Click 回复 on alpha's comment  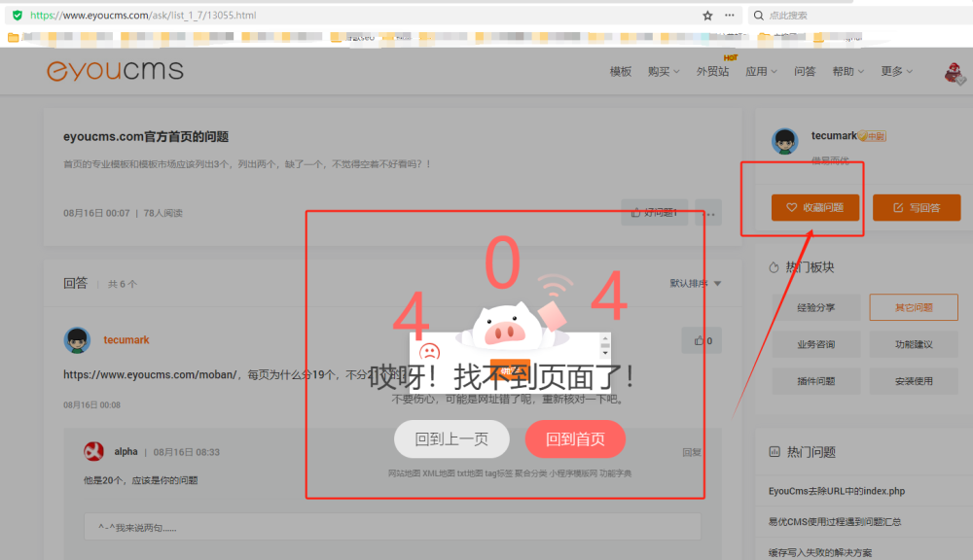point(691,452)
